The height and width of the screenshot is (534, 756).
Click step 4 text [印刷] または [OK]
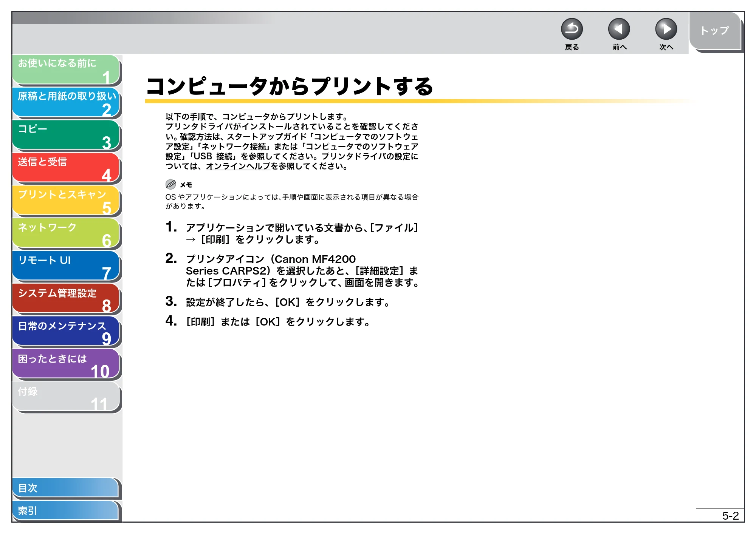pos(278,322)
